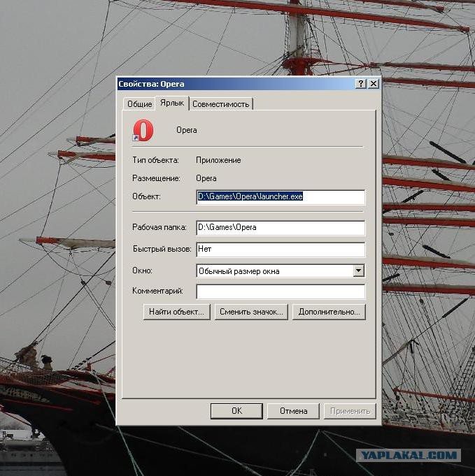
Task: Click Сменить значок... button
Action: (251, 312)
